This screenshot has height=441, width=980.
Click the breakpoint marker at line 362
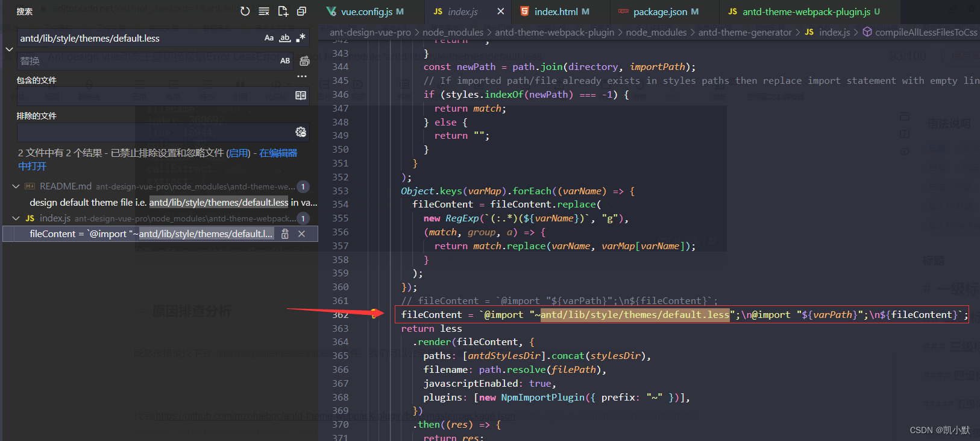click(x=374, y=313)
